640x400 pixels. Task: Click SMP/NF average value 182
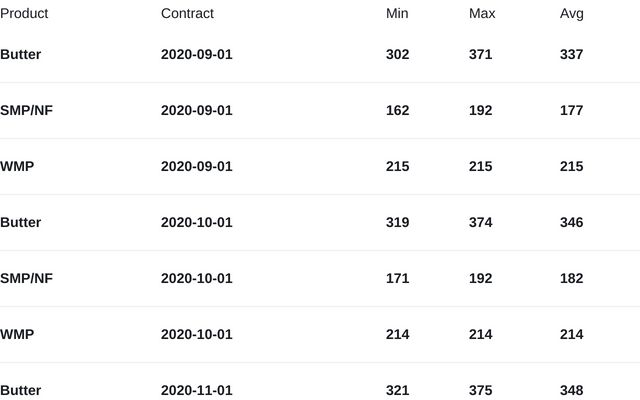[571, 279]
